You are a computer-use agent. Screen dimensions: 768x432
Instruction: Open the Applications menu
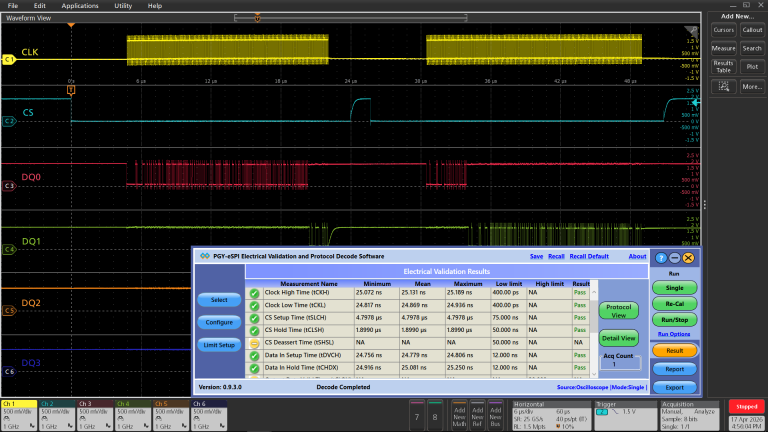[x=80, y=6]
